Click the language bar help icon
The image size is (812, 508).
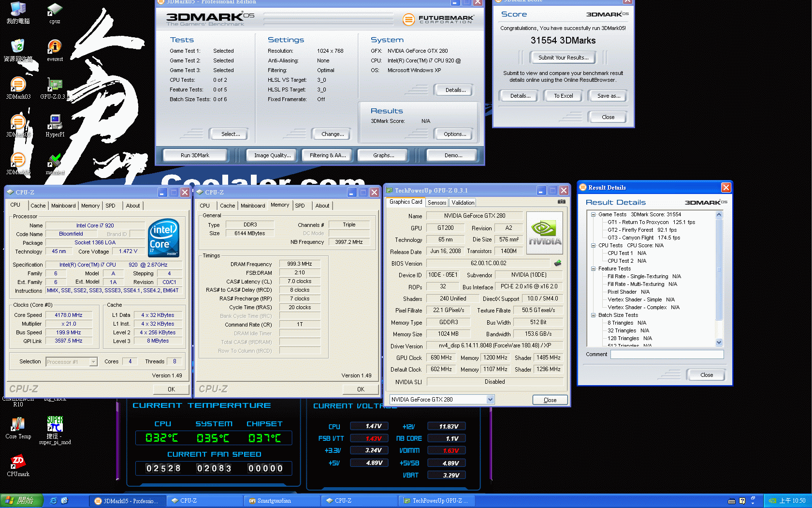(742, 501)
